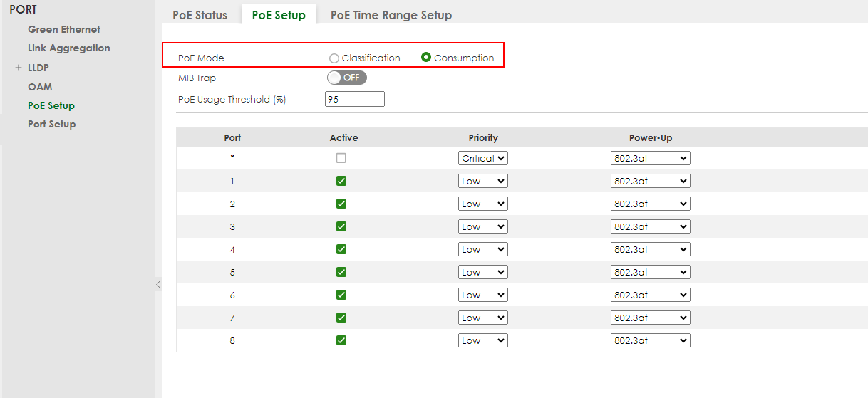Screen dimensions: 868x398
Task: Toggle the MIB Trap switch
Action: click(x=346, y=78)
